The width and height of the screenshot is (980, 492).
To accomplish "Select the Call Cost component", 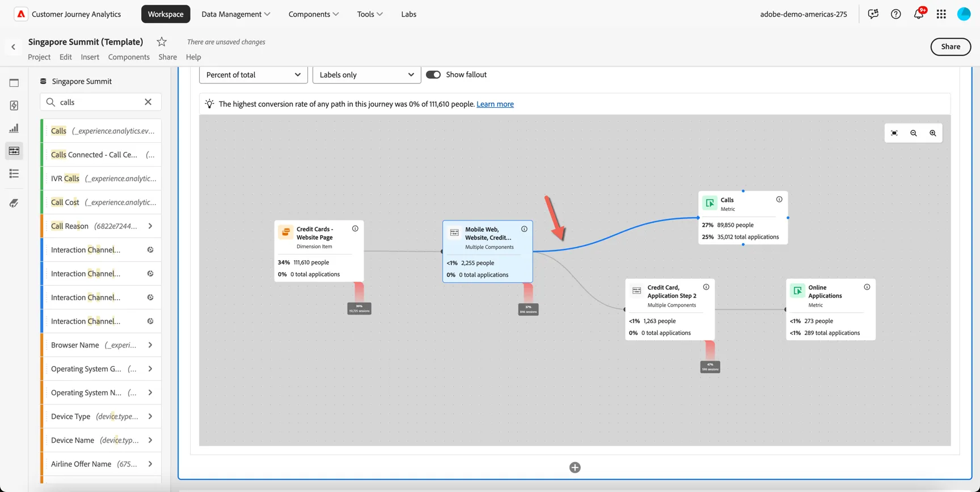I will pos(102,202).
